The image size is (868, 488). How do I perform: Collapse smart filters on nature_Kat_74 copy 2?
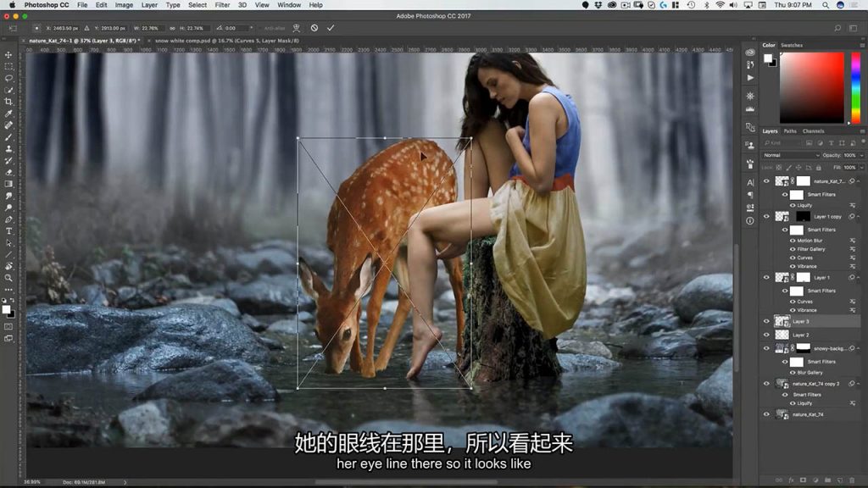[x=859, y=384]
